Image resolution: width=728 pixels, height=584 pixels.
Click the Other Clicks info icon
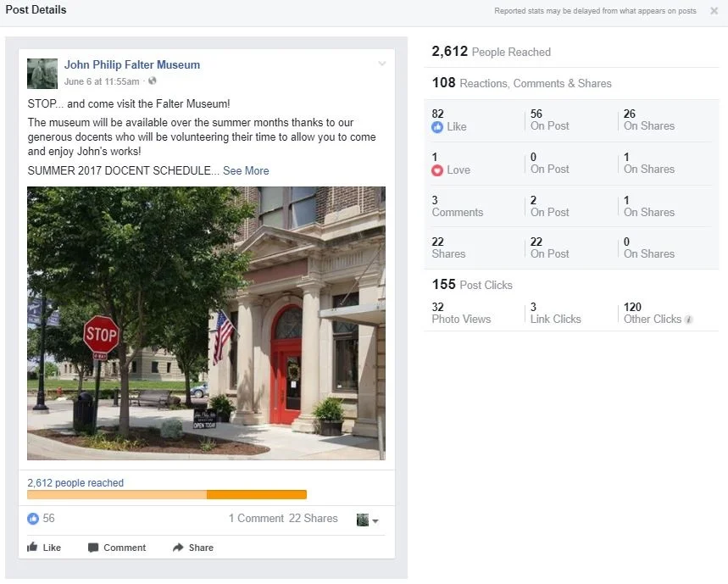[x=688, y=320]
